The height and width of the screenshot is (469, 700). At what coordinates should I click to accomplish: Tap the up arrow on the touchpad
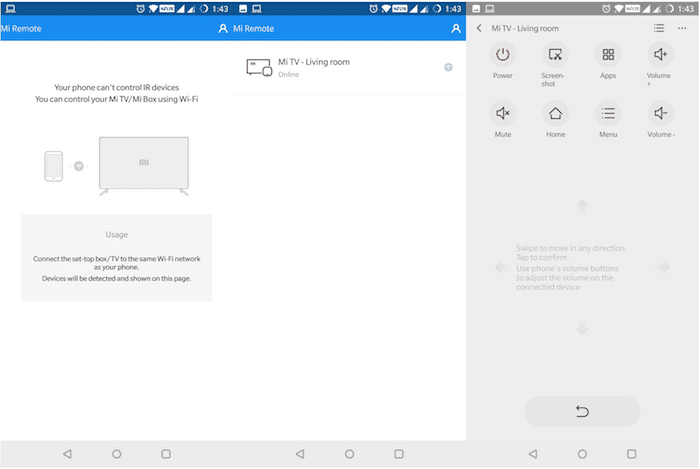(582, 206)
